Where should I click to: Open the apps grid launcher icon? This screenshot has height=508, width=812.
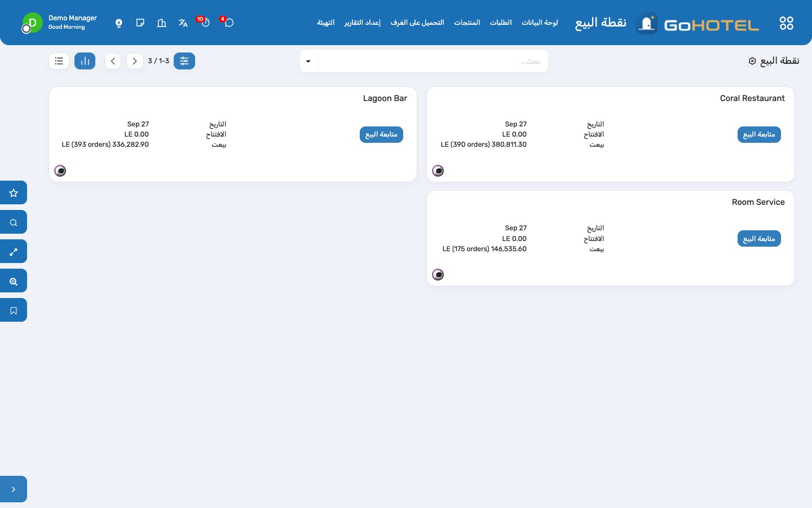(786, 23)
